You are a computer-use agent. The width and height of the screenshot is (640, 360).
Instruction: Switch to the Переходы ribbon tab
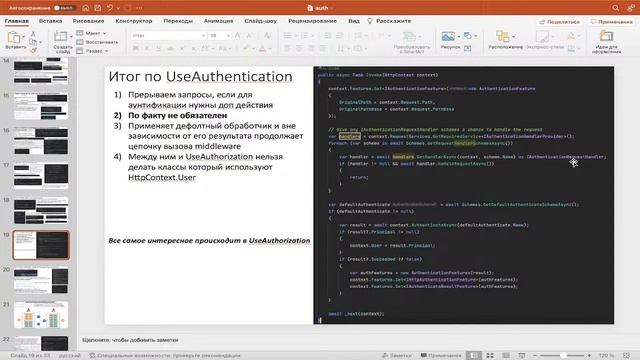(178, 21)
